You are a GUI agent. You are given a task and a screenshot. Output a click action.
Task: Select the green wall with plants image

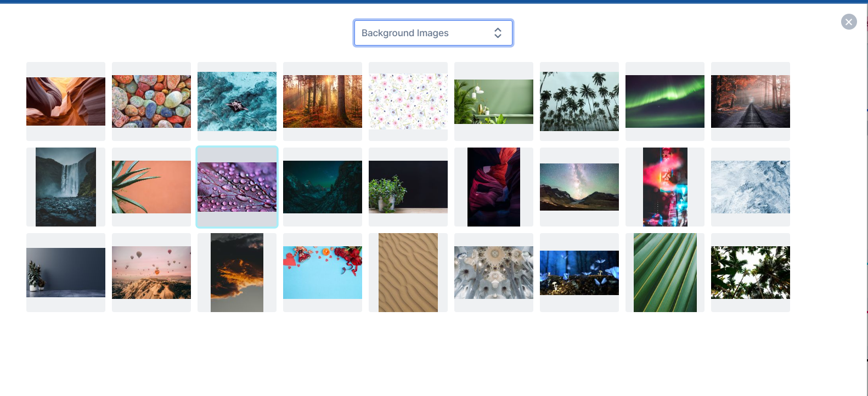pyautogui.click(x=494, y=101)
